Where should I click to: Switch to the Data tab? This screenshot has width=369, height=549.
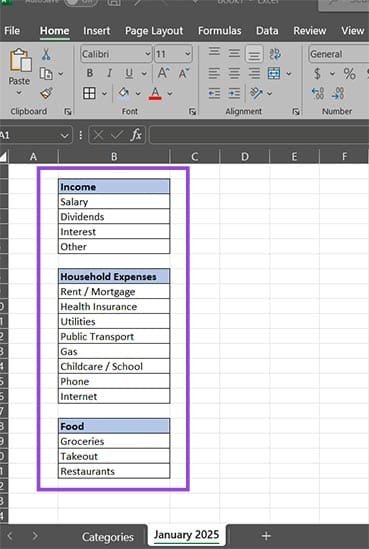tap(267, 31)
